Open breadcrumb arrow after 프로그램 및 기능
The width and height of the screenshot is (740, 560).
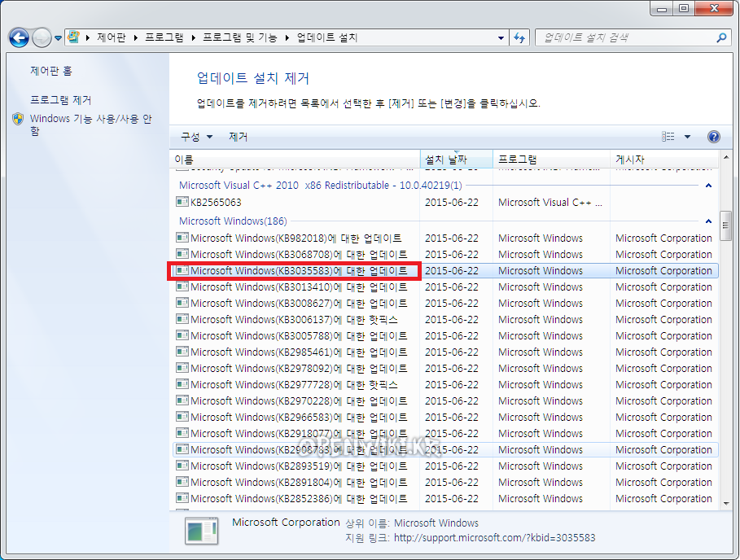287,37
